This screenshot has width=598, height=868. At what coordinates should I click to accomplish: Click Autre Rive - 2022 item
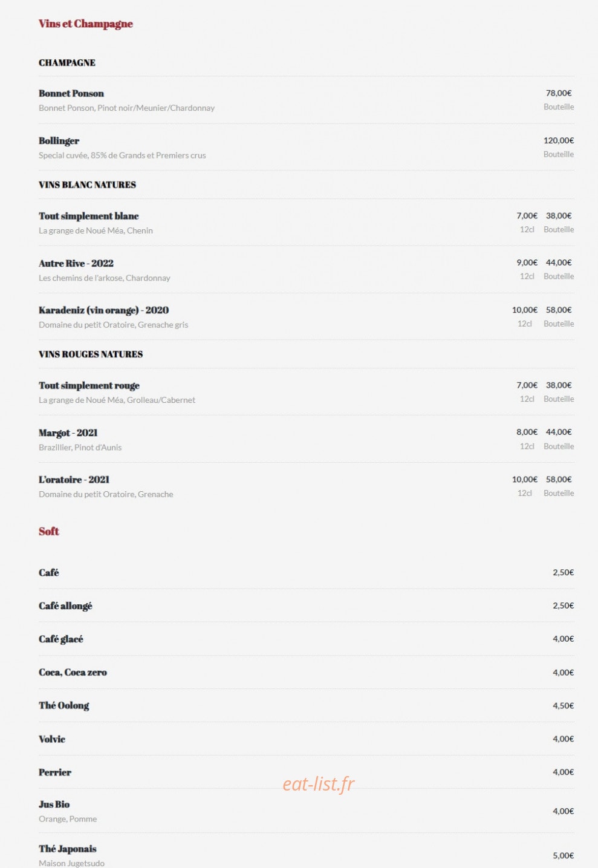76,263
